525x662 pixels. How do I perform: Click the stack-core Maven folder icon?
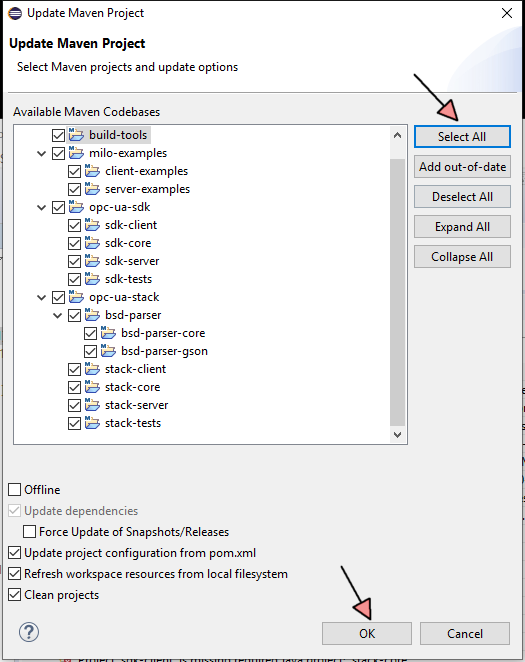[x=92, y=387]
